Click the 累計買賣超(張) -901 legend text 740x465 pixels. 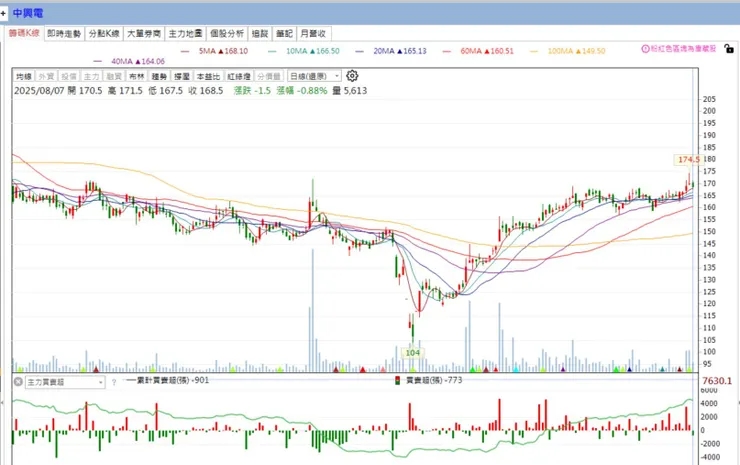173,380
